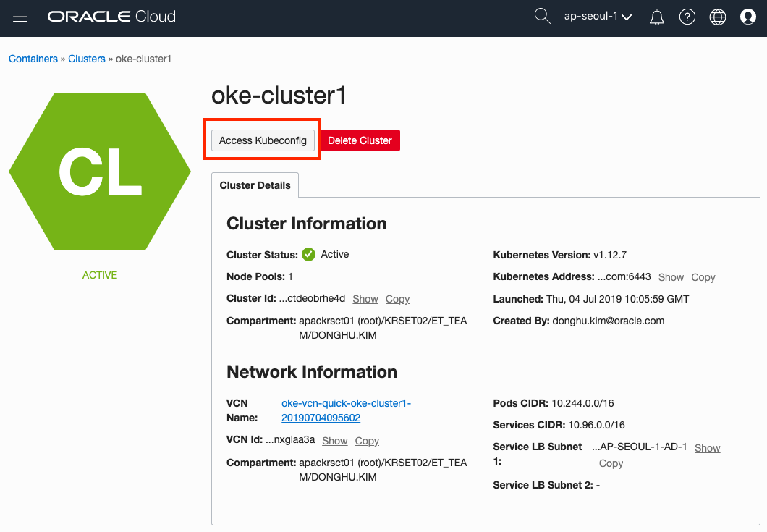Screen dimensions: 767x532
Task: Click the Created By donghu.kim@oracle.com text
Action: pos(579,321)
